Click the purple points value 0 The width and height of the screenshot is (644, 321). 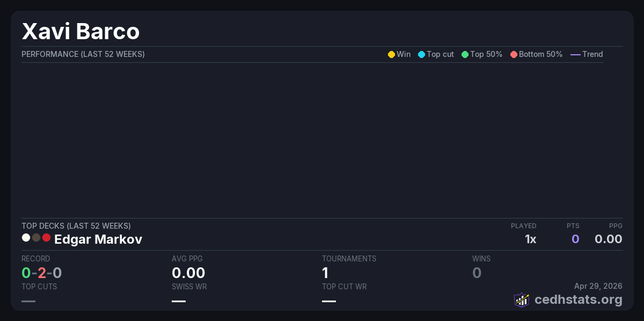[575, 239]
